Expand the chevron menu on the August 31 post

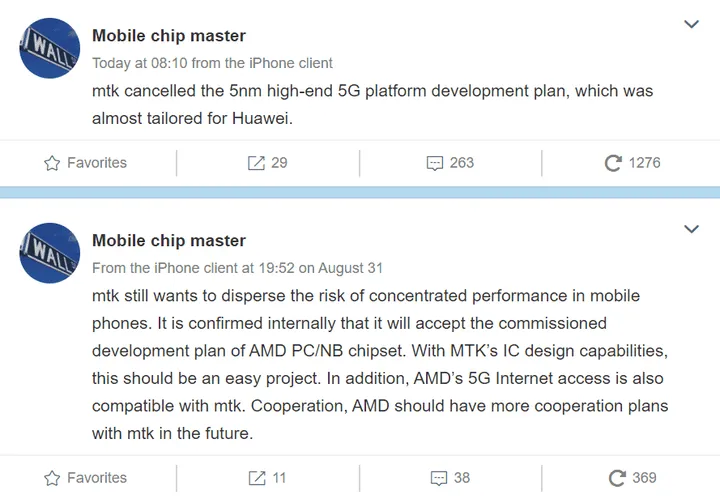pyautogui.click(x=691, y=229)
